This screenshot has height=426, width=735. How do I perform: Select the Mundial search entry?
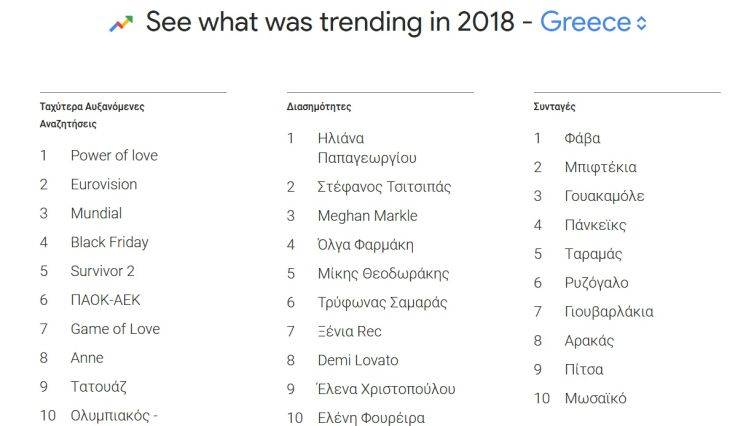(x=96, y=213)
